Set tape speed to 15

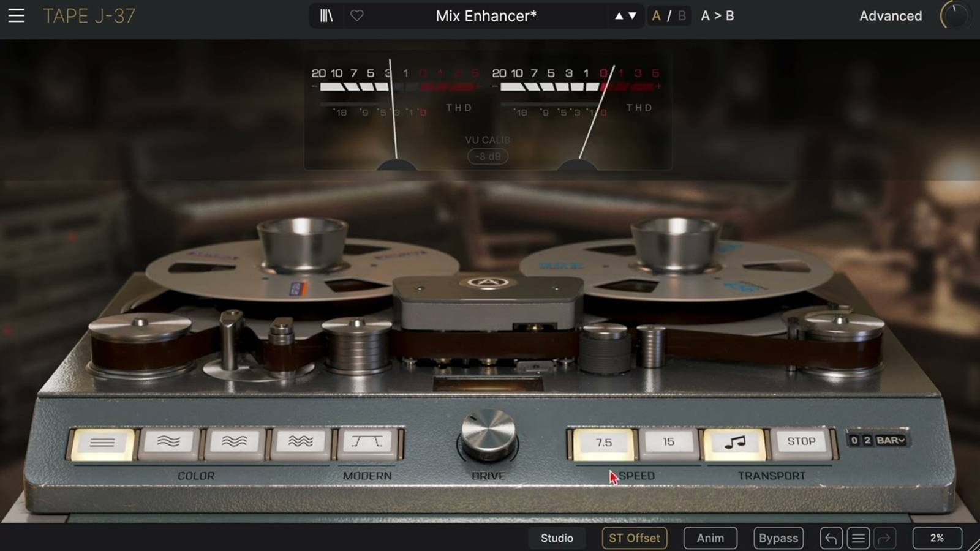[668, 443]
